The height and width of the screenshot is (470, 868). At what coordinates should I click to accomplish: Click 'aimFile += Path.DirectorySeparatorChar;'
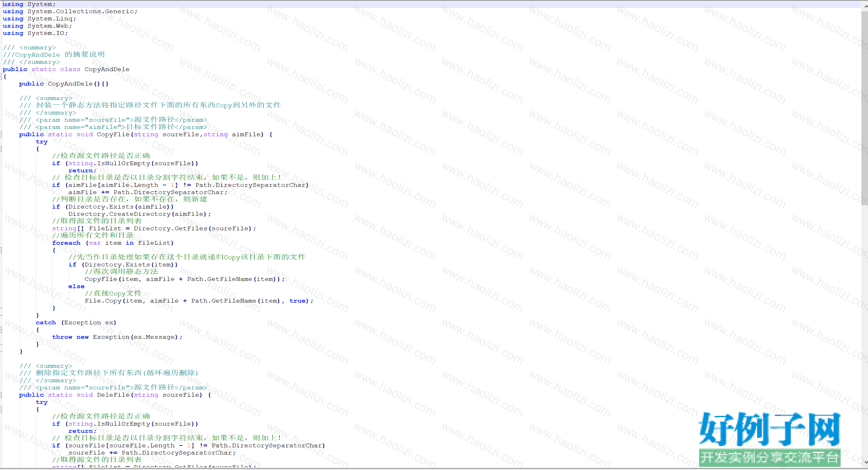(148, 193)
